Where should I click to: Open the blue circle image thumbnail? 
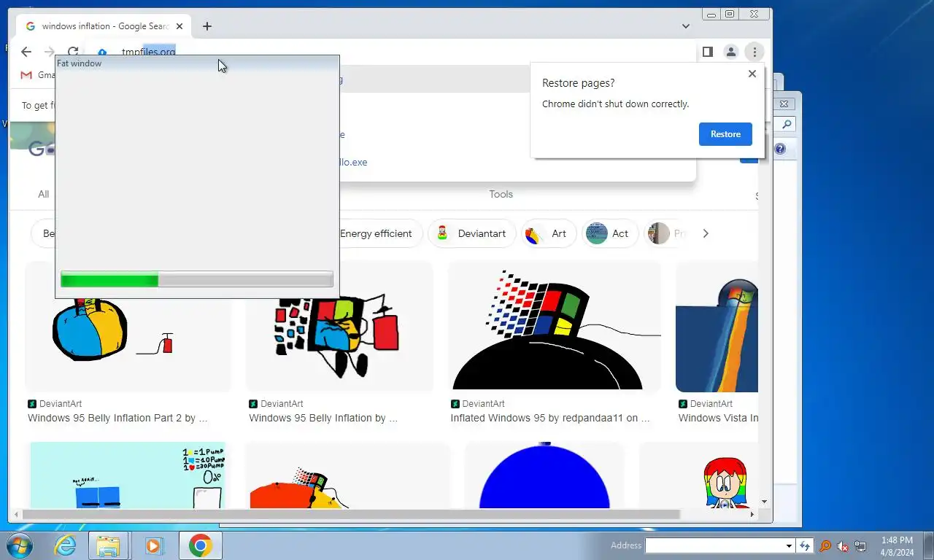pyautogui.click(x=544, y=475)
